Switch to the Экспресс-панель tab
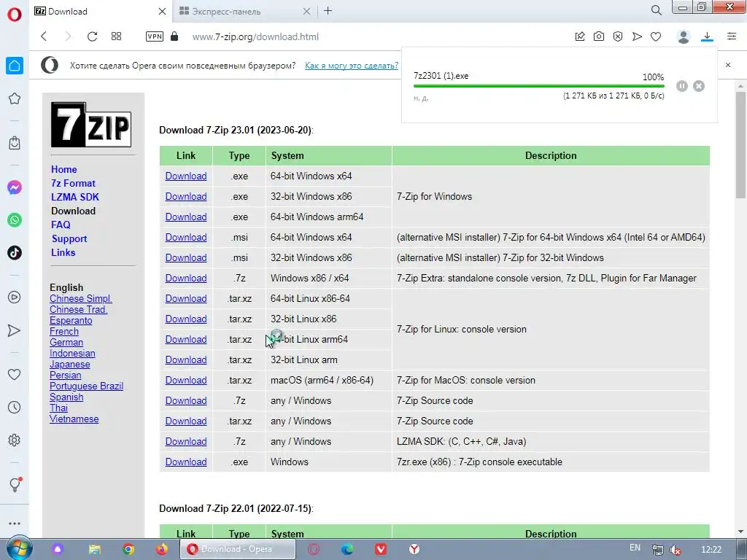 226,12
